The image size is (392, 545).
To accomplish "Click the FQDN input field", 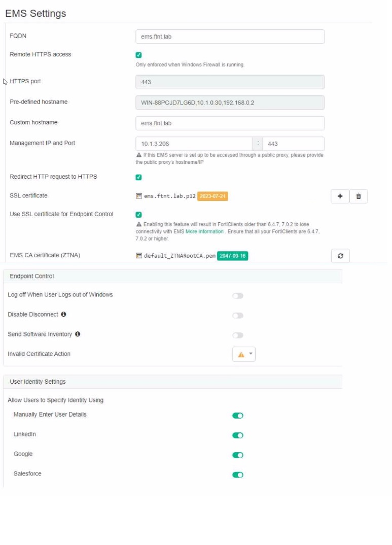I will click(x=230, y=37).
